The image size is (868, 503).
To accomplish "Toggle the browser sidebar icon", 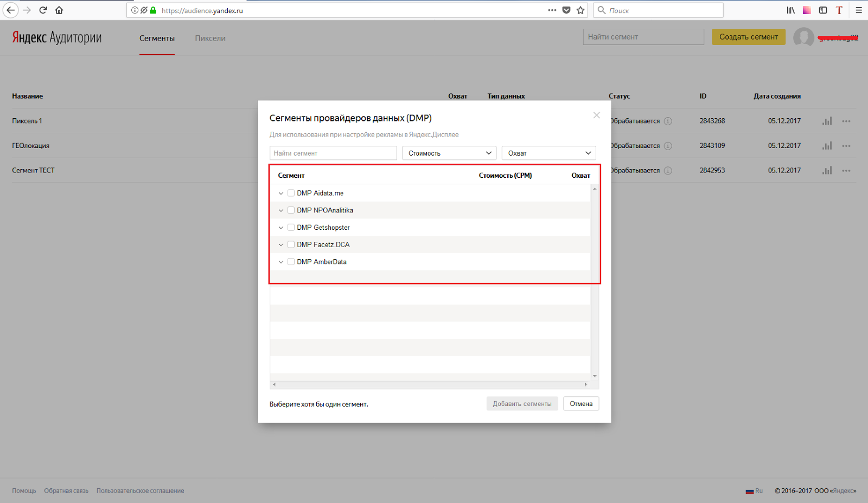I will [x=823, y=10].
